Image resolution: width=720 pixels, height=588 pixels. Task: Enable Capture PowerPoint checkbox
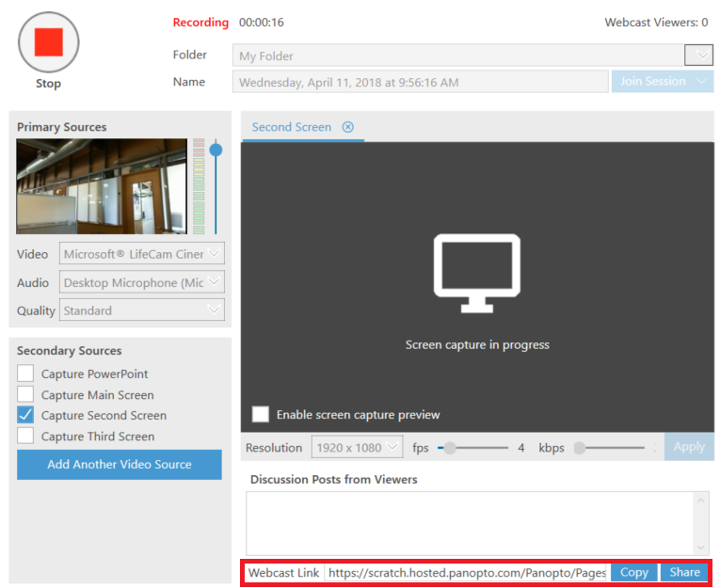25,373
